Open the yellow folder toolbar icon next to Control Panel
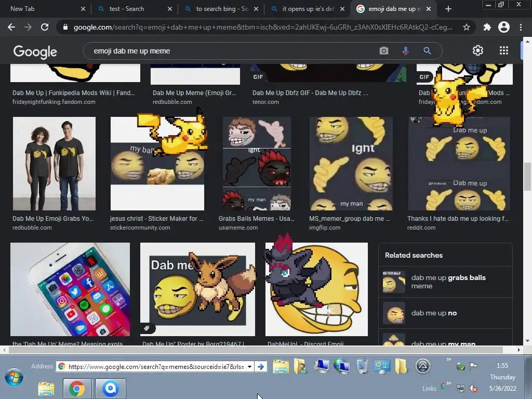Screen dimensions: 532x399 [401, 366]
